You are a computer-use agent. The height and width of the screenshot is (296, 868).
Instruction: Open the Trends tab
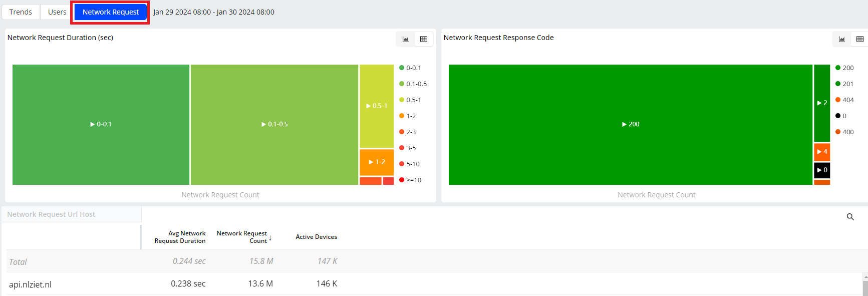pos(21,12)
